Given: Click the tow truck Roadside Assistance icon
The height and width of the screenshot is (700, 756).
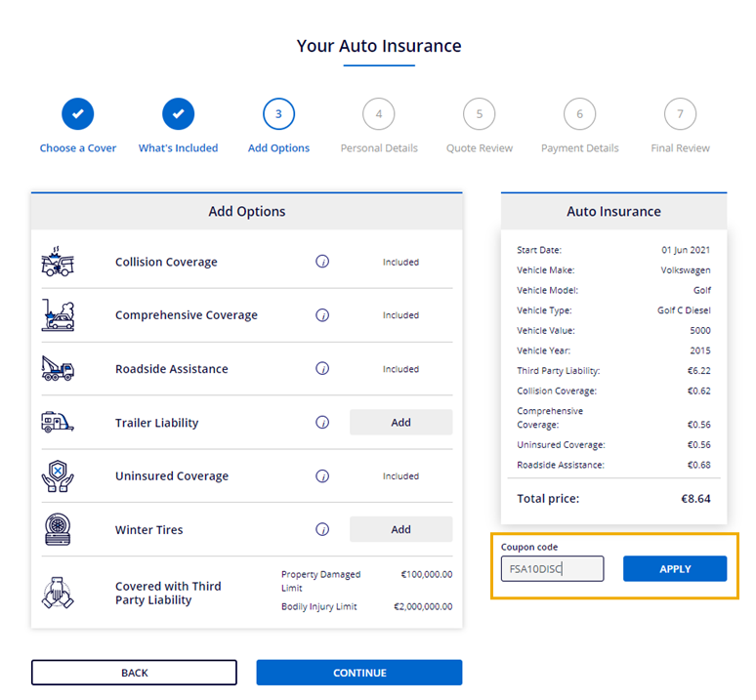Looking at the screenshot, I should pyautogui.click(x=58, y=368).
